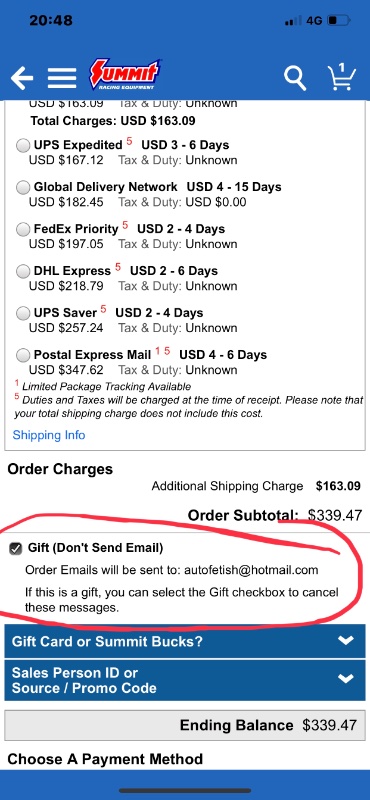Tap the home indicator bar

coord(185,790)
